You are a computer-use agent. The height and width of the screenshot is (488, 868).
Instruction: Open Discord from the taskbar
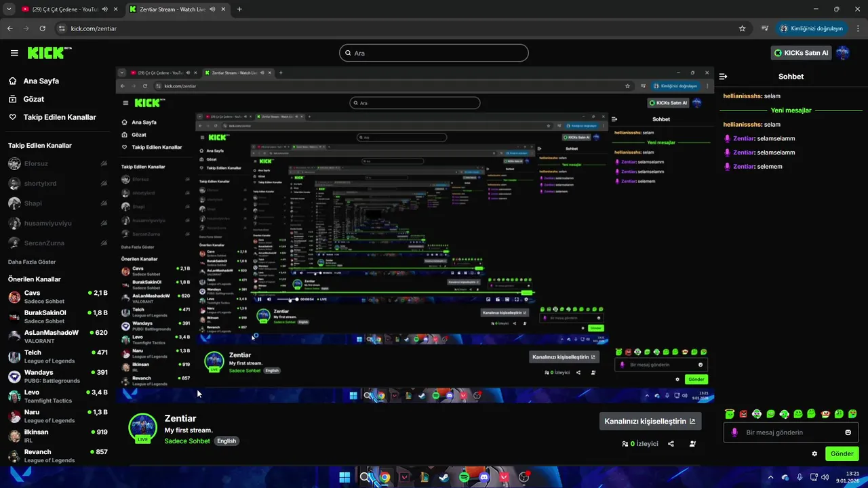pyautogui.click(x=484, y=477)
